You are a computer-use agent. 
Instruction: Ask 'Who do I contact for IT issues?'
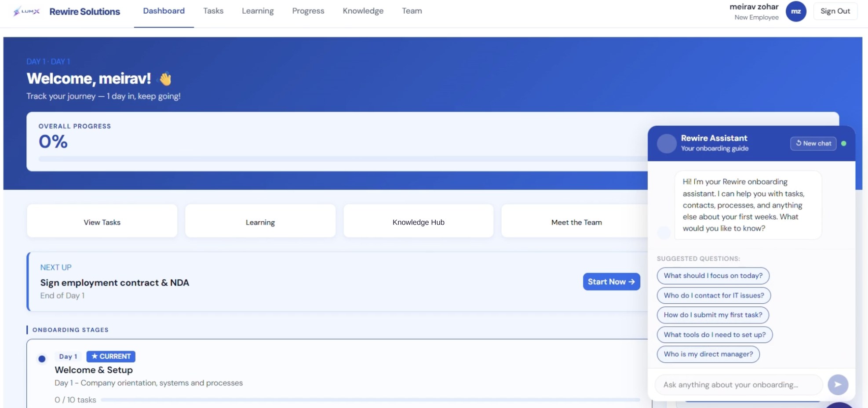click(714, 295)
